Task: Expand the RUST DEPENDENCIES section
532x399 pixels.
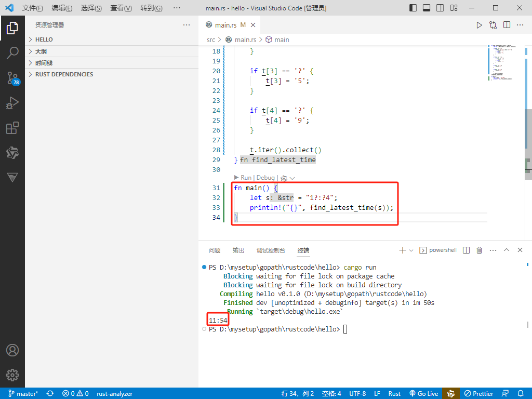Action: click(x=112, y=74)
